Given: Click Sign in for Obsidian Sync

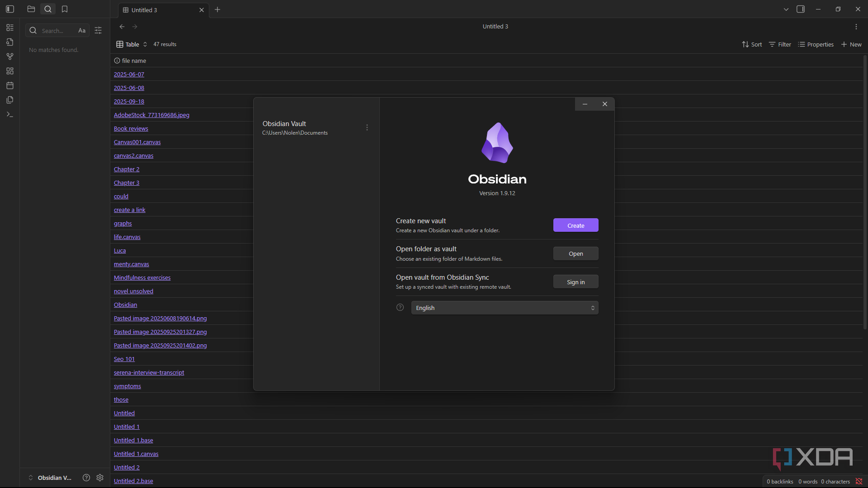Looking at the screenshot, I should 576,282.
